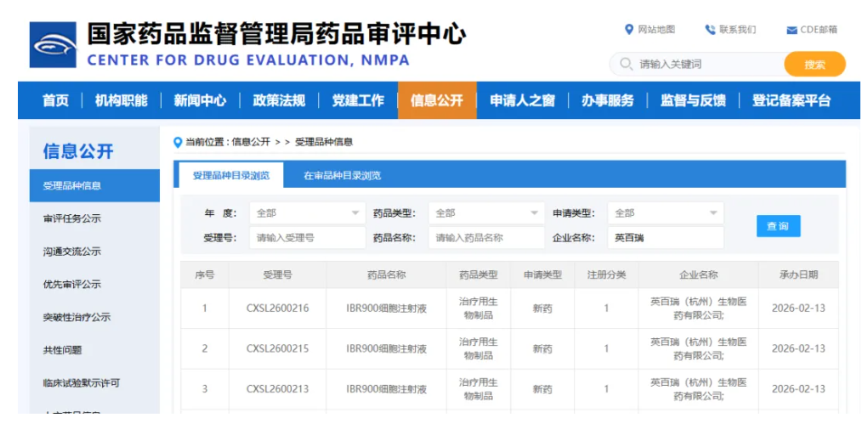Click acceptance number CXSL2600216 in table
The width and height of the screenshot is (868, 429).
click(x=277, y=308)
